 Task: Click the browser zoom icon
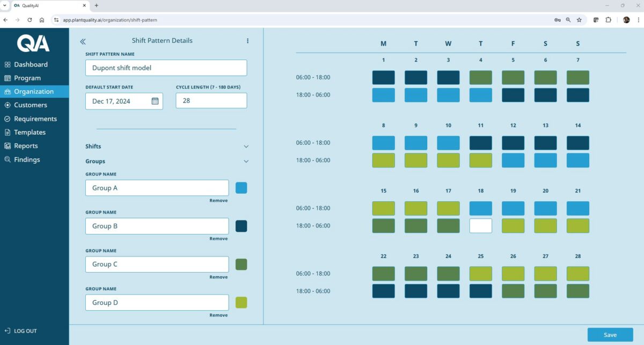pyautogui.click(x=568, y=20)
